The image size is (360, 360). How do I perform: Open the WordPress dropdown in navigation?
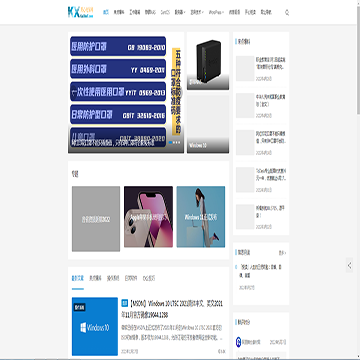216,13
